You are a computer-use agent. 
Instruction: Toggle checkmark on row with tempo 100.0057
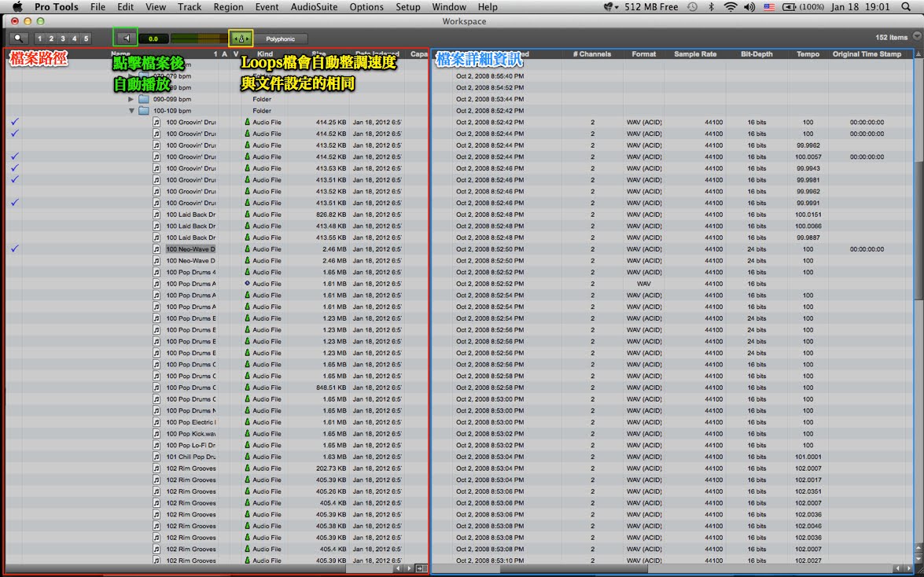coord(15,156)
